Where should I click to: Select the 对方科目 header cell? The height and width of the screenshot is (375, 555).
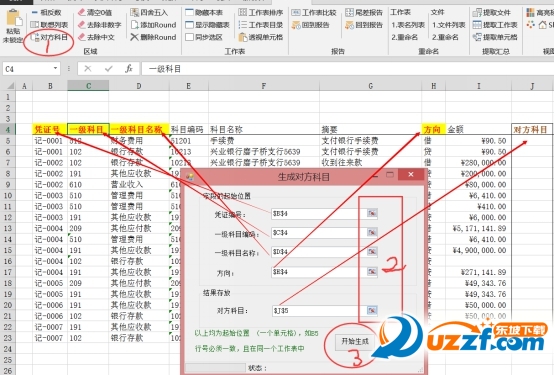click(x=532, y=129)
